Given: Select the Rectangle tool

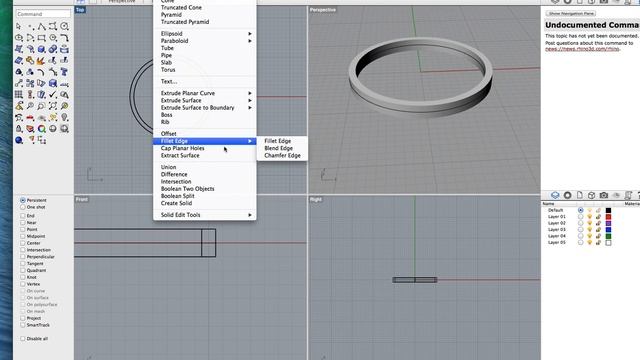Looking at the screenshot, I should (42, 38).
